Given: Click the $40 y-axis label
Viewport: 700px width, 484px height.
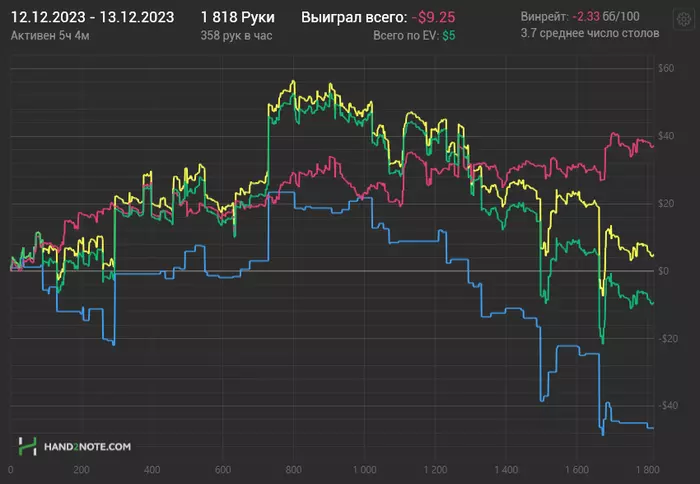Looking at the screenshot, I should [666, 136].
